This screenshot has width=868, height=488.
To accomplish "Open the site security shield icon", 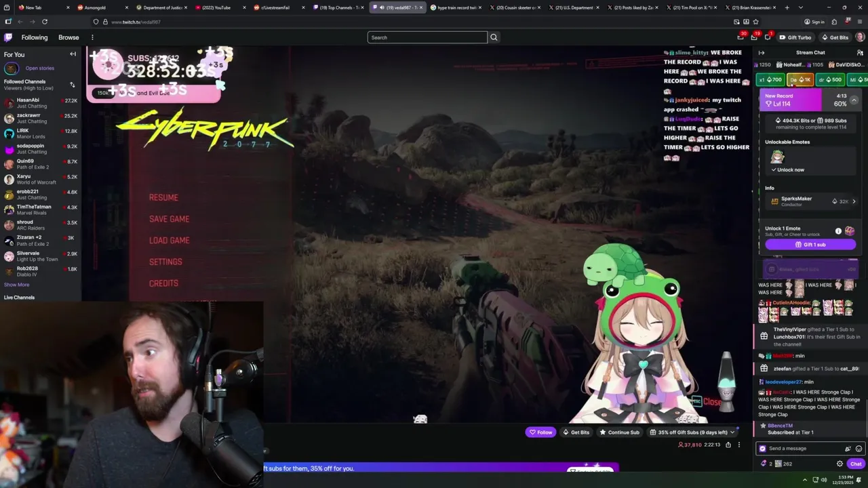I will tap(96, 22).
